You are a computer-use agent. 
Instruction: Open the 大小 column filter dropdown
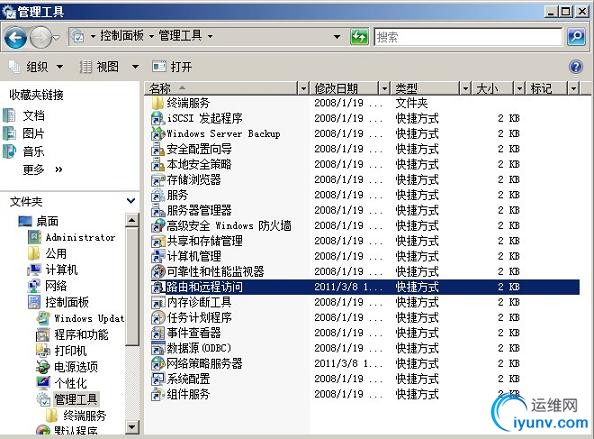(x=519, y=89)
